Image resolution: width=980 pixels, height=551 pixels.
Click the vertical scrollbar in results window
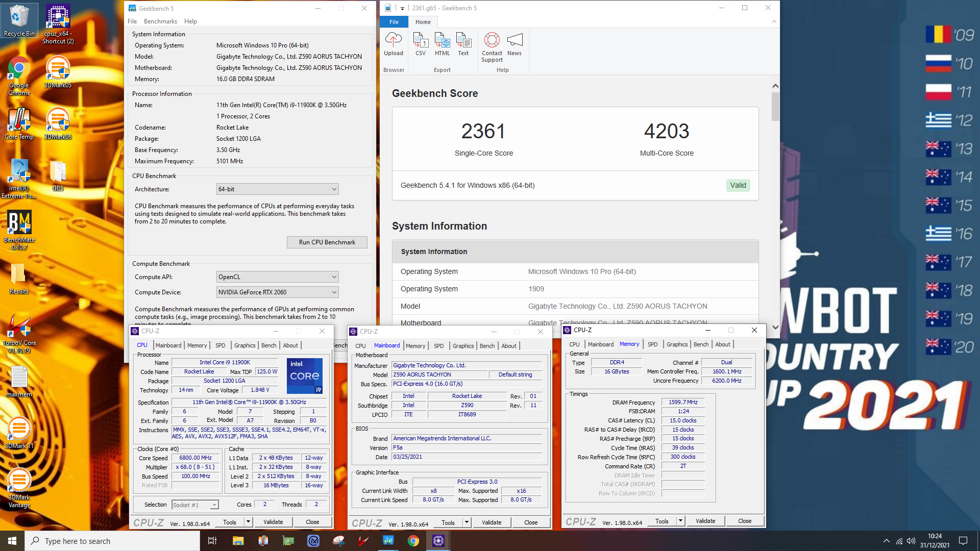pyautogui.click(x=775, y=107)
